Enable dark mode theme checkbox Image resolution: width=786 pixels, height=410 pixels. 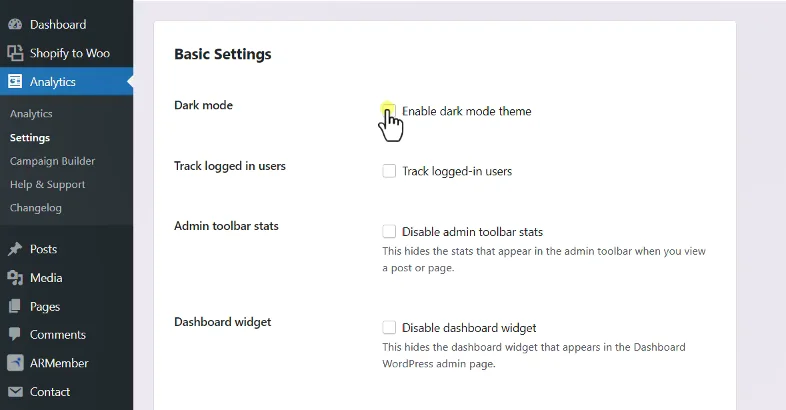389,111
